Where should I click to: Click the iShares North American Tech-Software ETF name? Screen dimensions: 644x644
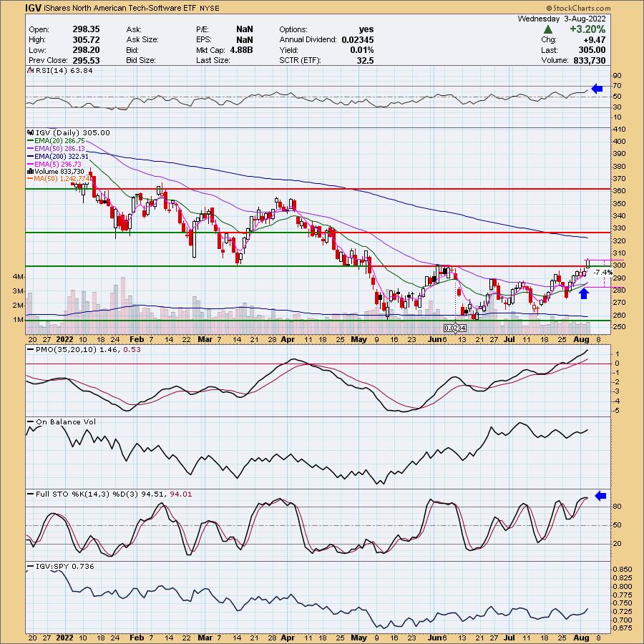point(119,8)
